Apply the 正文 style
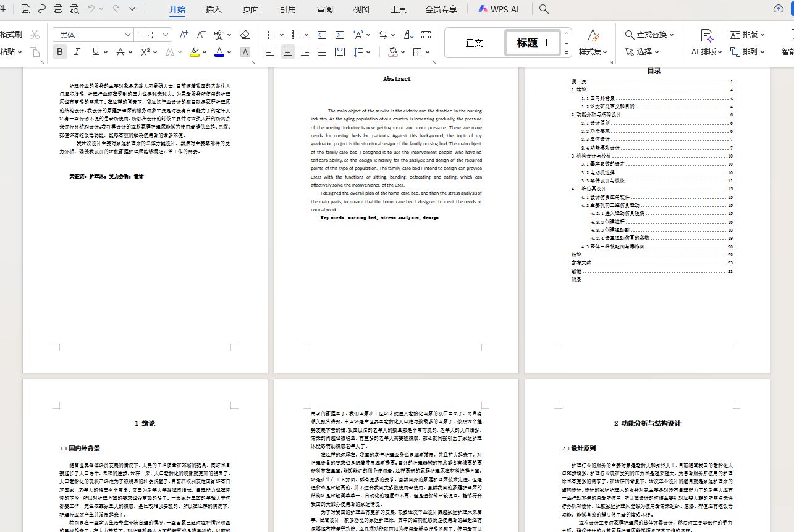The image size is (794, 532). (475, 43)
